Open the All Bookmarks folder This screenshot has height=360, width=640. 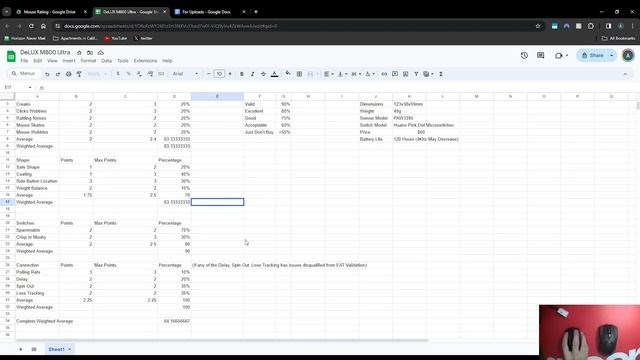[619, 38]
